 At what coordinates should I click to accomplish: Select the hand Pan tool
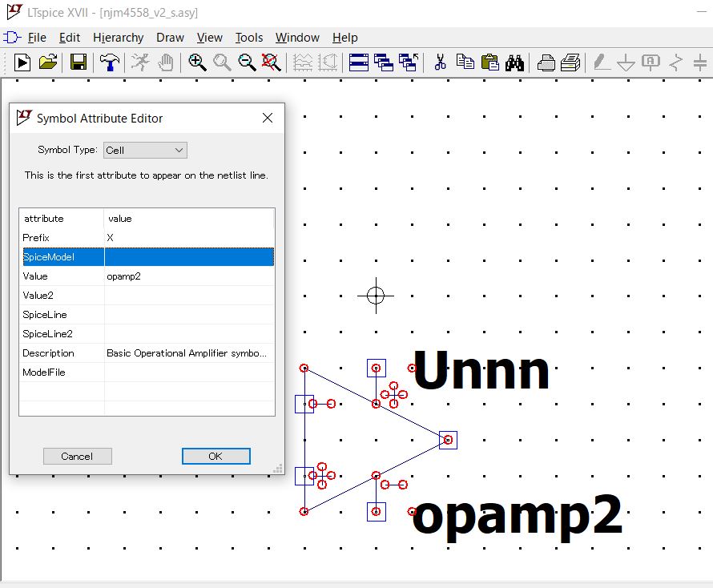tap(166, 62)
